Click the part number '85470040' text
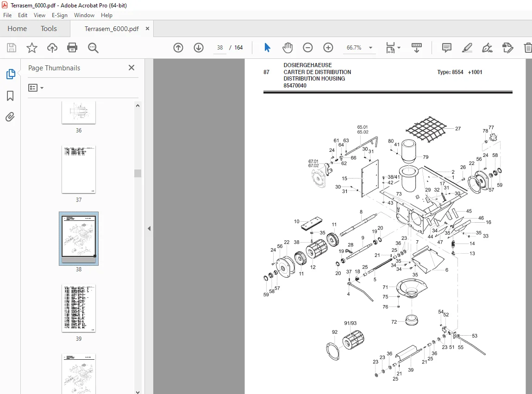The width and height of the screenshot is (532, 394). (x=295, y=86)
